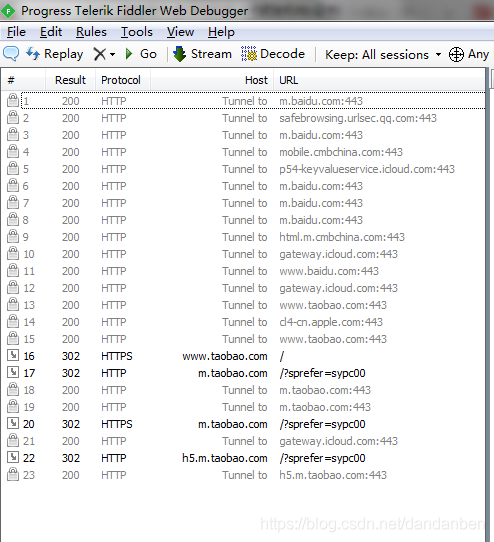
Task: Select redirect icon of session 16
Action: (x=13, y=355)
